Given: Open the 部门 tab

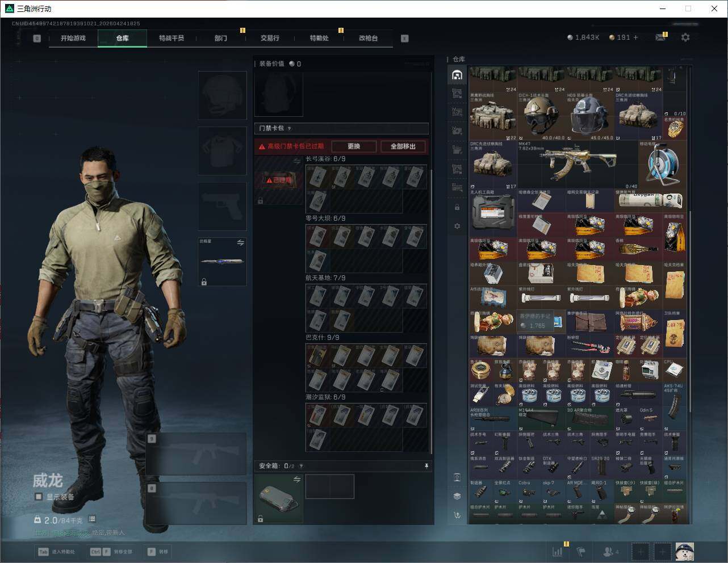Looking at the screenshot, I should click(221, 38).
